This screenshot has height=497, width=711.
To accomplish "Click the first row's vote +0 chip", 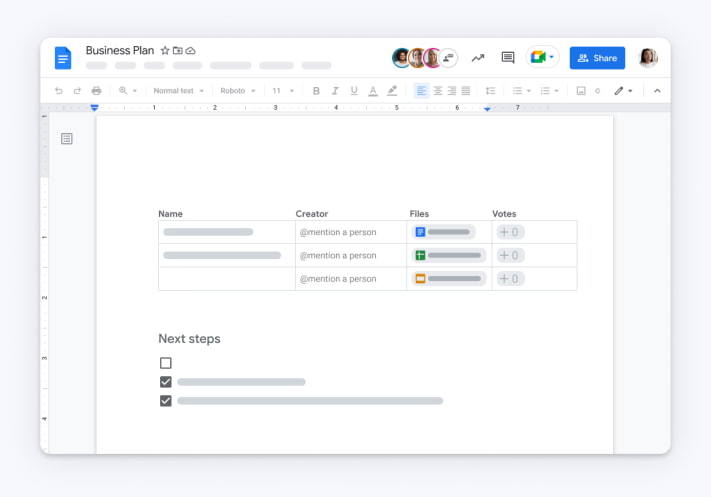I will [510, 232].
